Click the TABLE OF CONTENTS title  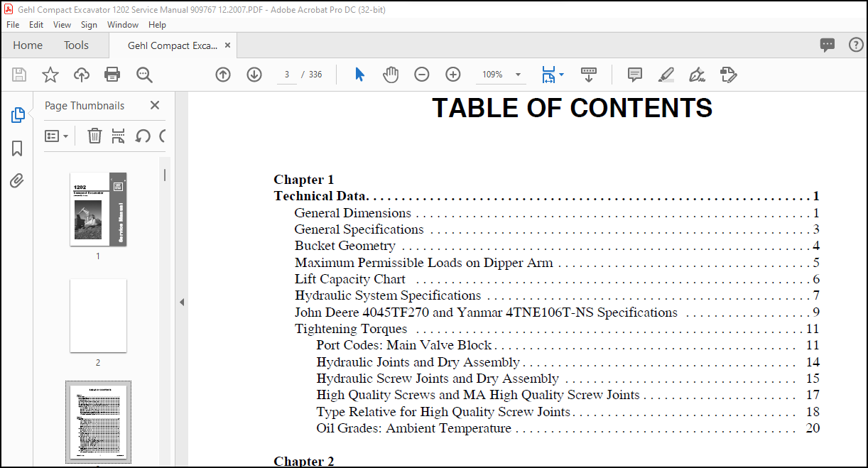click(x=572, y=108)
